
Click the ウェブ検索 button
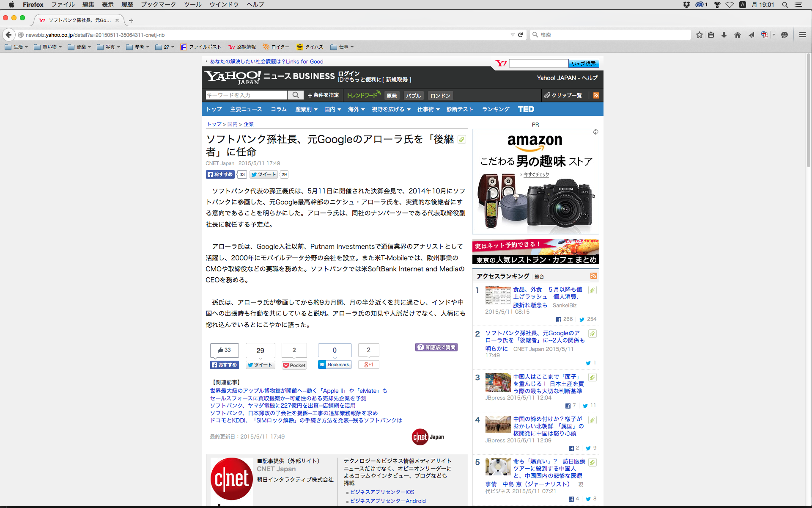(x=583, y=63)
